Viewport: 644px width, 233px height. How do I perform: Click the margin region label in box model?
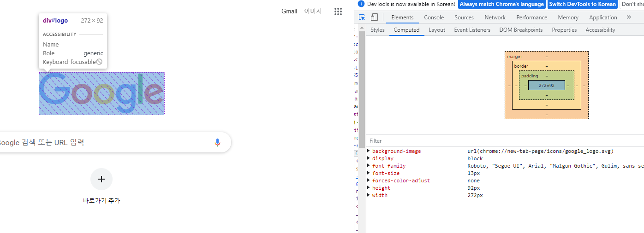point(514,57)
